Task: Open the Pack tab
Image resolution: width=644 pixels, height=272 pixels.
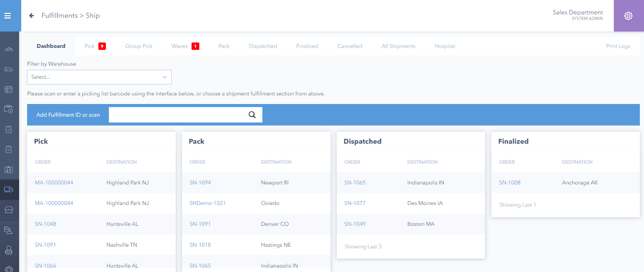Action: tap(224, 46)
